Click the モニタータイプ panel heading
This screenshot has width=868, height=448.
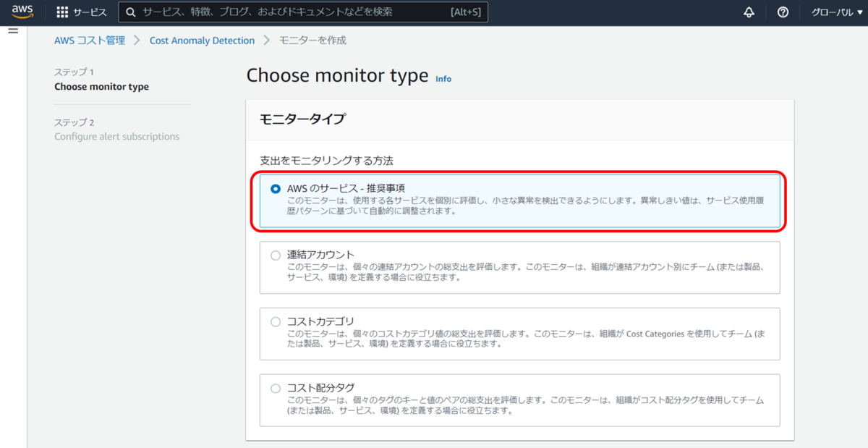point(302,119)
